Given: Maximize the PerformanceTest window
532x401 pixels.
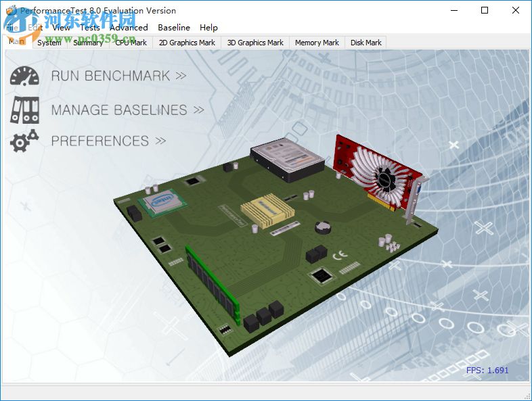Looking at the screenshot, I should click(x=485, y=11).
